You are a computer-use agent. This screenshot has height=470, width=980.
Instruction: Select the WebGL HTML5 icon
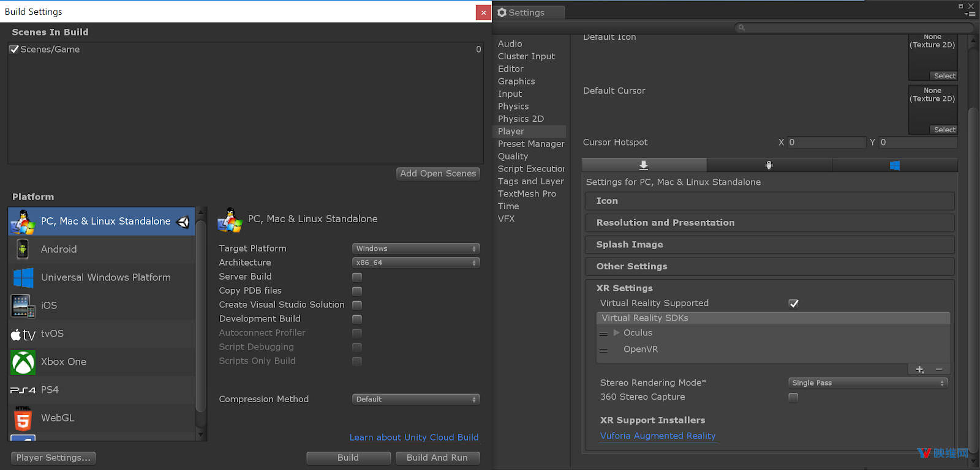[x=23, y=419]
